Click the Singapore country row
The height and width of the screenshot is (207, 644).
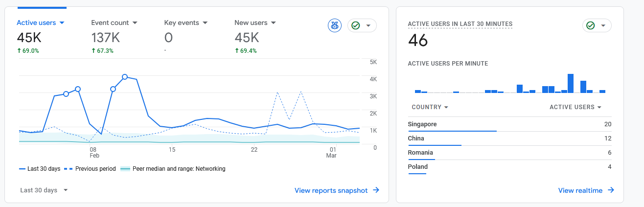pyautogui.click(x=509, y=124)
